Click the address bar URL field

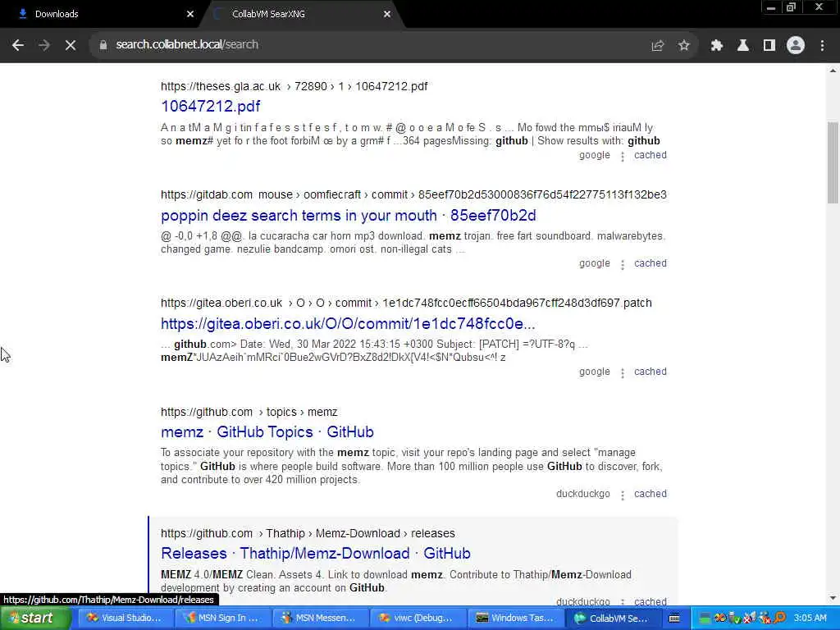coord(370,45)
